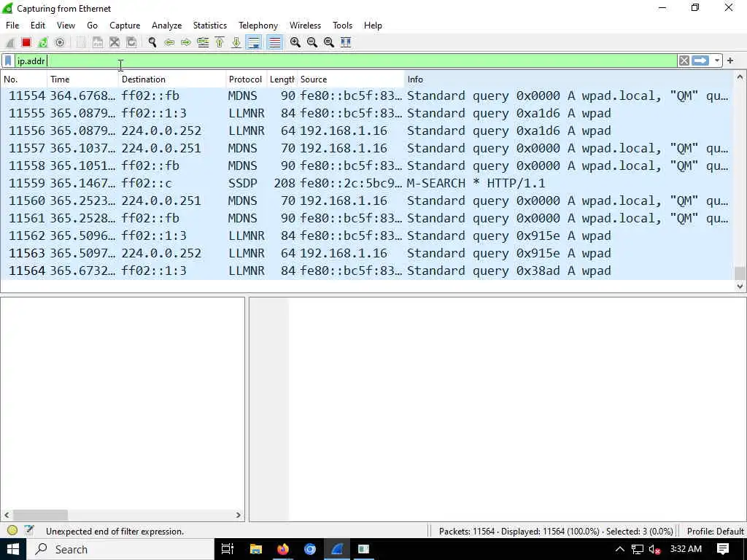
Task: Expand recent display filters dropdown
Action: 717,61
